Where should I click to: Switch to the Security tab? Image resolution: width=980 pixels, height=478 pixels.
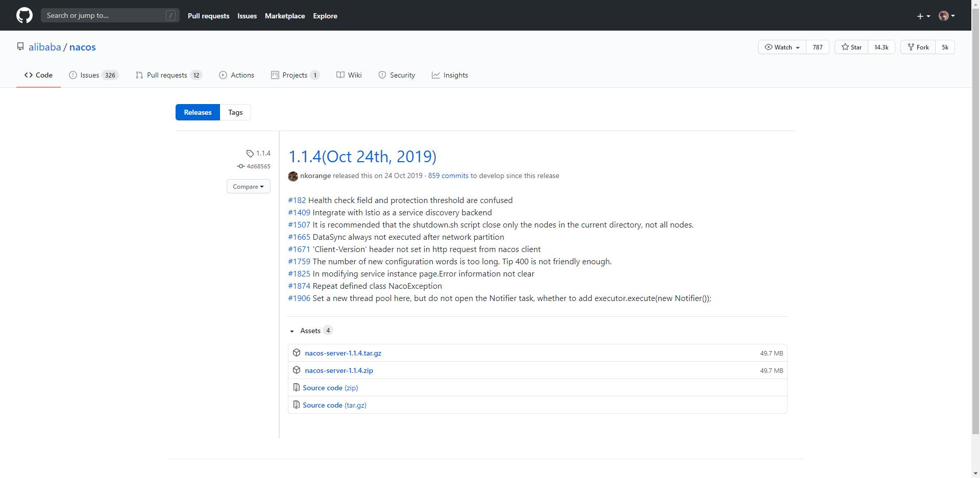tap(397, 75)
